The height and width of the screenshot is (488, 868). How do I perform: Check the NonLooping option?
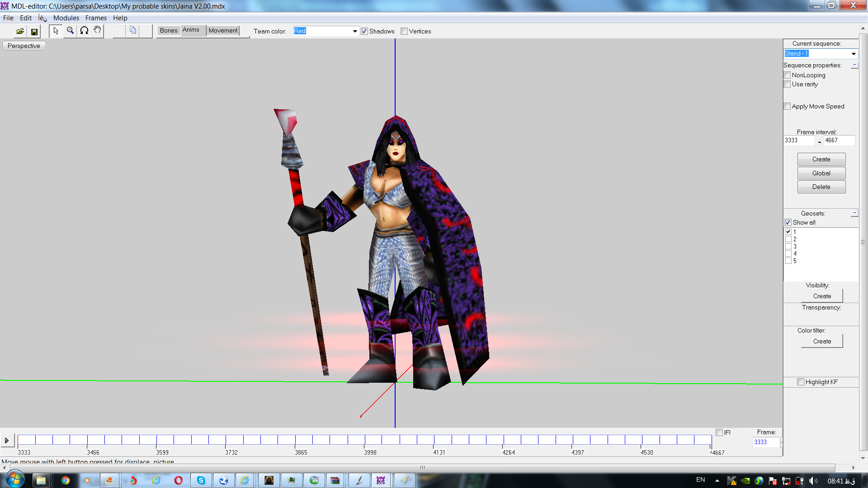[788, 75]
